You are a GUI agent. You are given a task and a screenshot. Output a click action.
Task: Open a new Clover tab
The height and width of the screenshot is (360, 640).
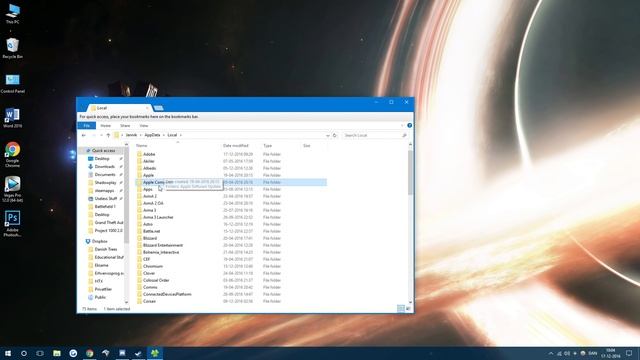[159, 108]
